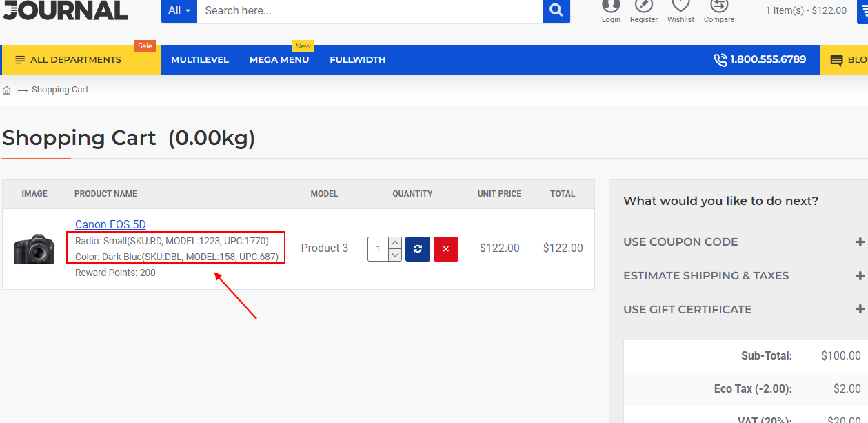The image size is (868, 423).
Task: Click the Eco Tax amount $2.00
Action: 847,389
